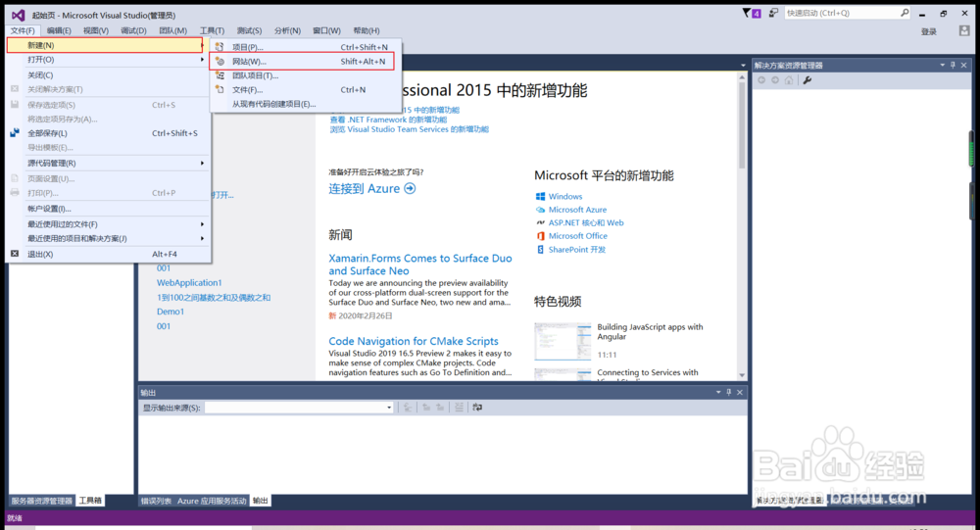Image resolution: width=980 pixels, height=530 pixels.
Task: Open Solution Explorer properties wrench
Action: [808, 80]
